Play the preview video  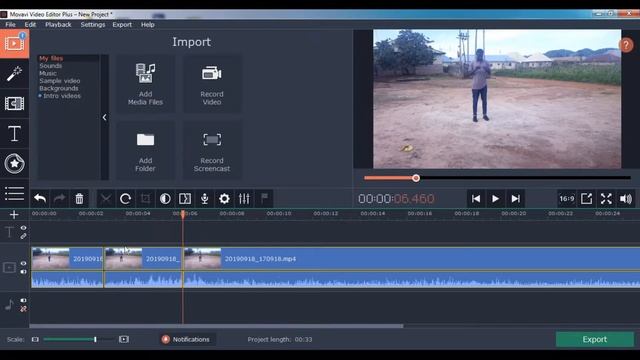tap(495, 199)
